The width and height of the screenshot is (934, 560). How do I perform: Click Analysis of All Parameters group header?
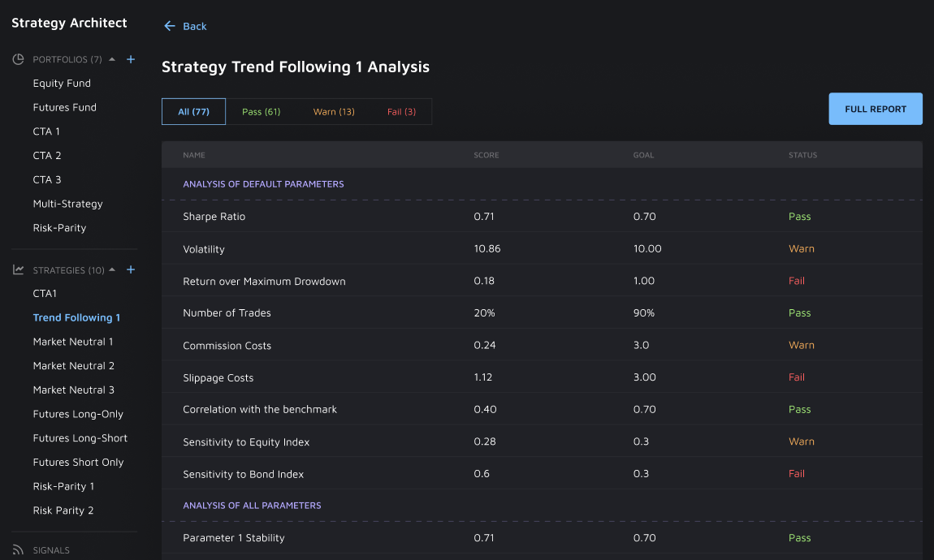(252, 506)
